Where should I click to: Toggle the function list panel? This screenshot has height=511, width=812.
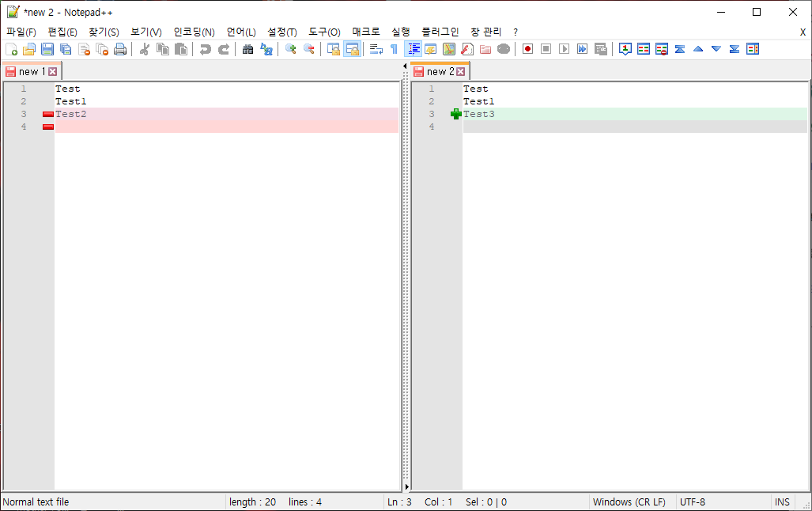pyautogui.click(x=467, y=49)
